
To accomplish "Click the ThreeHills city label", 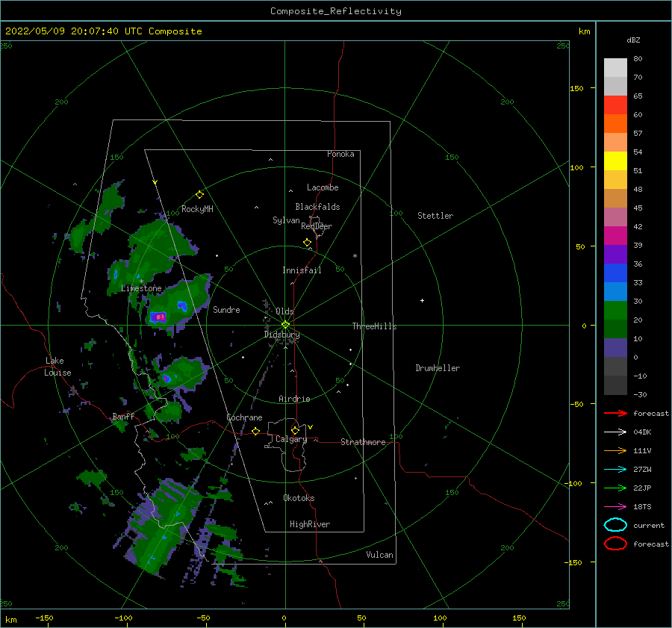I will click(375, 326).
